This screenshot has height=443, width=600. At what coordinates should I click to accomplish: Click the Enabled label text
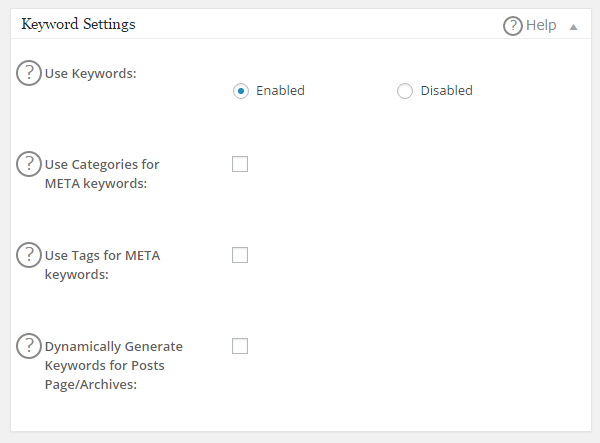click(280, 91)
